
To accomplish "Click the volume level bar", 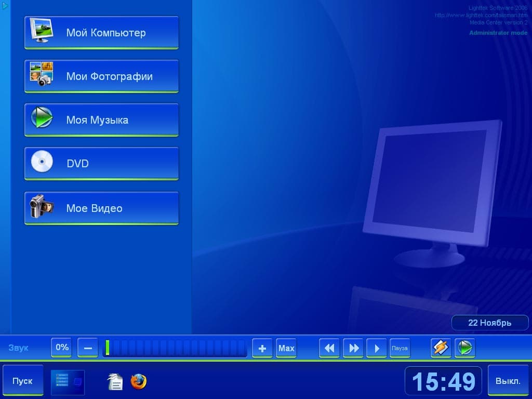I will 175,348.
